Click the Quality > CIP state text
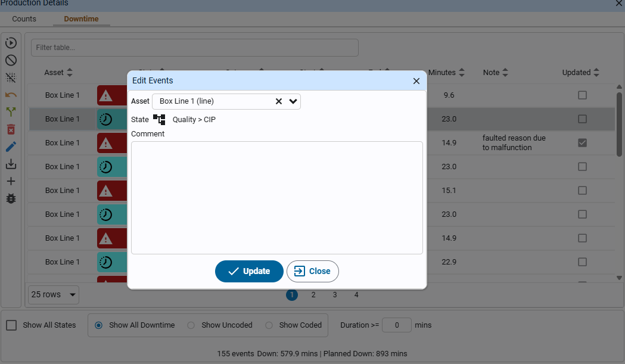This screenshot has height=364, width=625. pos(194,120)
